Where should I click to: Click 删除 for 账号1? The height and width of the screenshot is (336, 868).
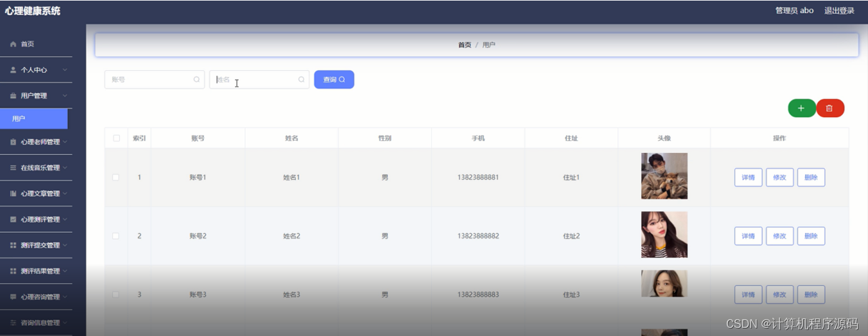(811, 177)
